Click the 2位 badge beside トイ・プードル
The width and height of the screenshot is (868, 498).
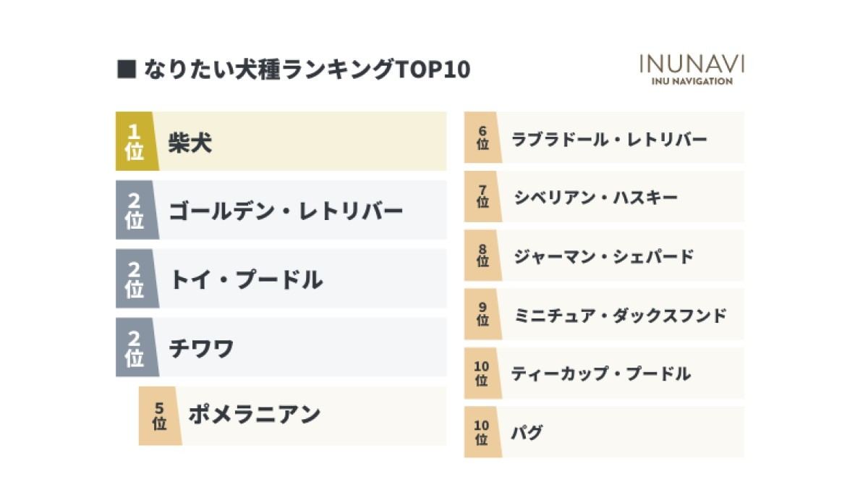pos(135,279)
